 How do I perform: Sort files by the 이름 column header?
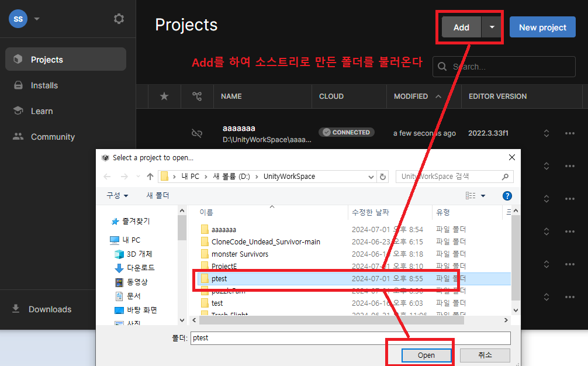[206, 213]
